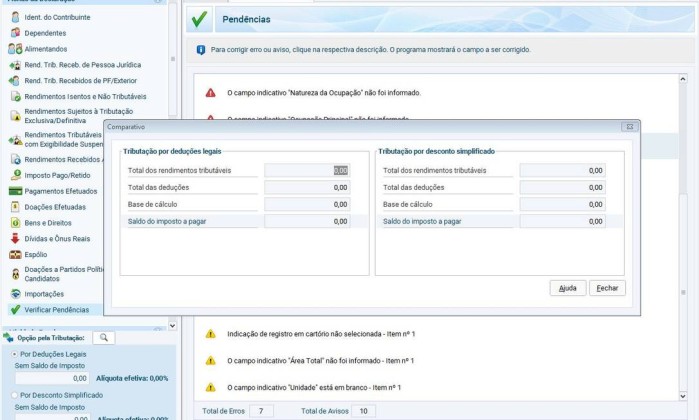Select Pagamentos Efetuados in sidebar
This screenshot has width=699, height=420.
click(61, 190)
